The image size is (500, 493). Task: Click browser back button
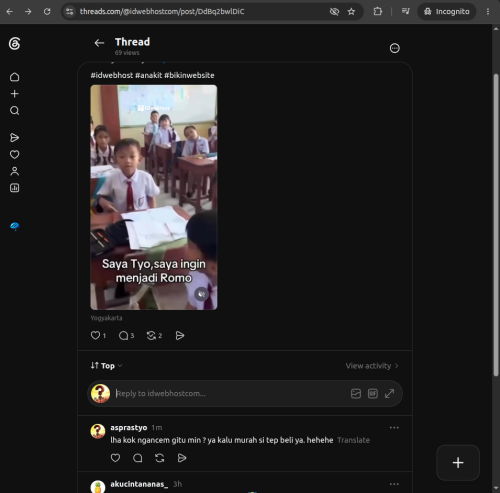(x=10, y=12)
